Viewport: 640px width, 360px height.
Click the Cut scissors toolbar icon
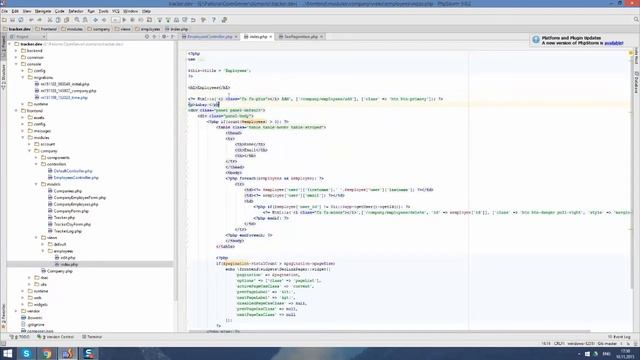pyautogui.click(x=50, y=20)
